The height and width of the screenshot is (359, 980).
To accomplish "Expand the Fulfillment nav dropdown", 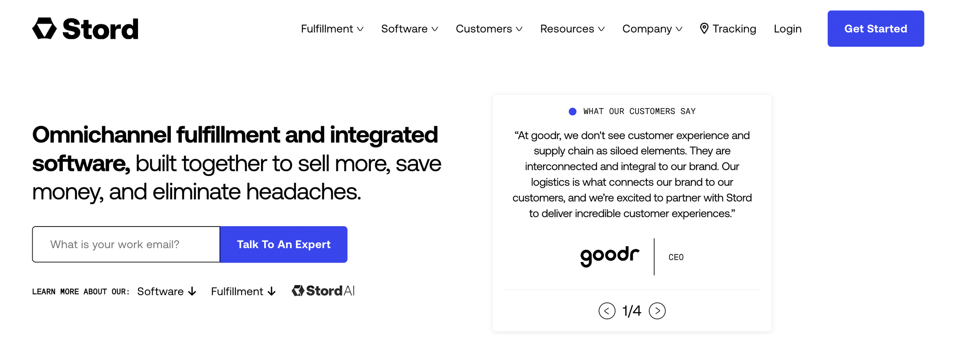I will pos(332,29).
